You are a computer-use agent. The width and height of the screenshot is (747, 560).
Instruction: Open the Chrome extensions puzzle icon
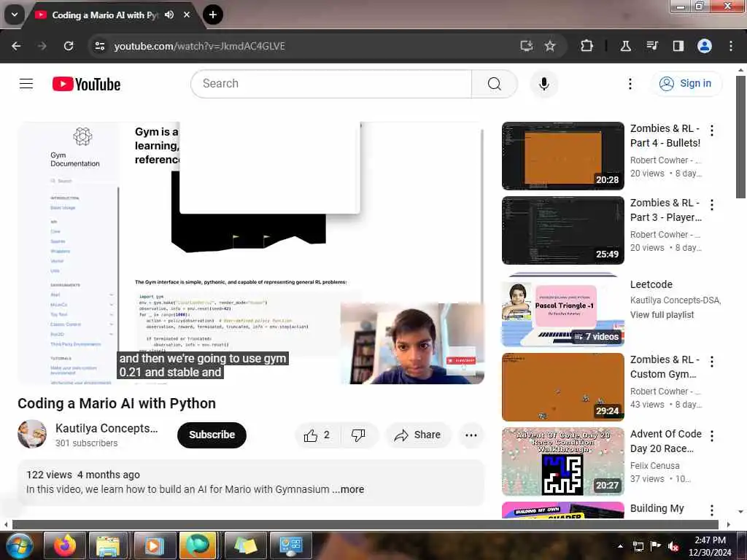tap(587, 46)
